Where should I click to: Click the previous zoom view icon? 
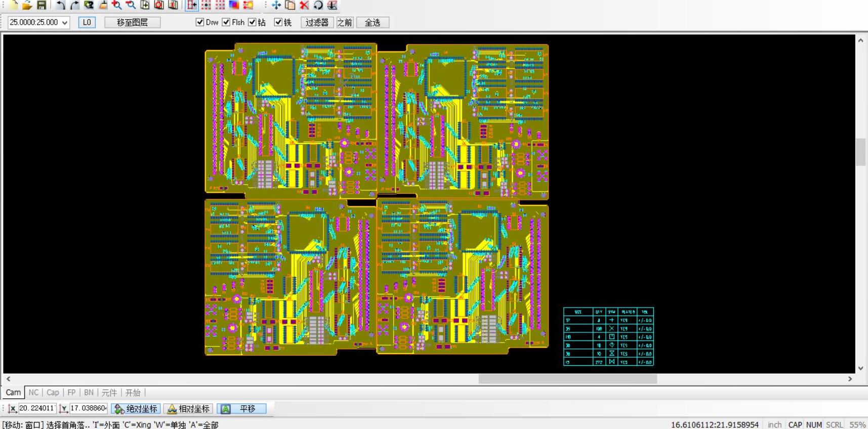(x=173, y=5)
